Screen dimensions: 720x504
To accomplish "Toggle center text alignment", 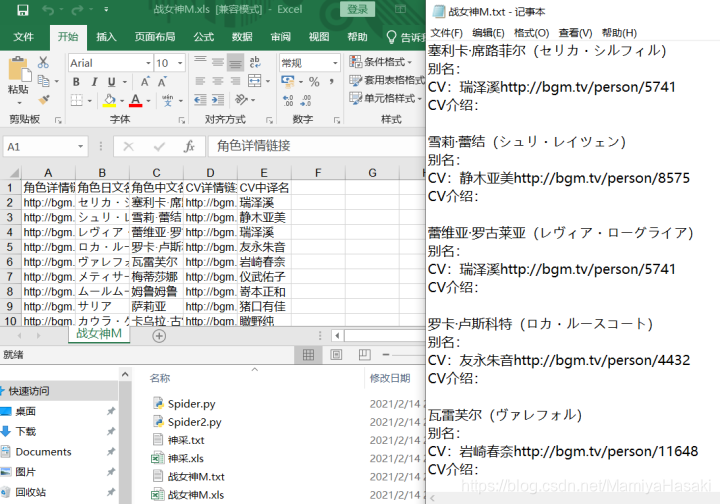I will coord(218,82).
